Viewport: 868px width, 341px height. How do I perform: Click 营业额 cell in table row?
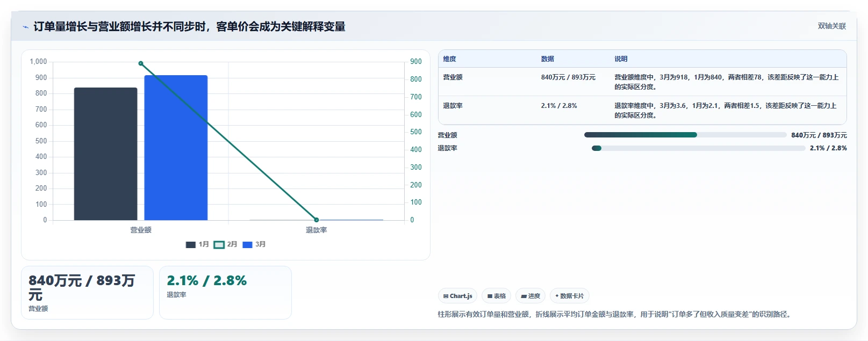tap(453, 77)
